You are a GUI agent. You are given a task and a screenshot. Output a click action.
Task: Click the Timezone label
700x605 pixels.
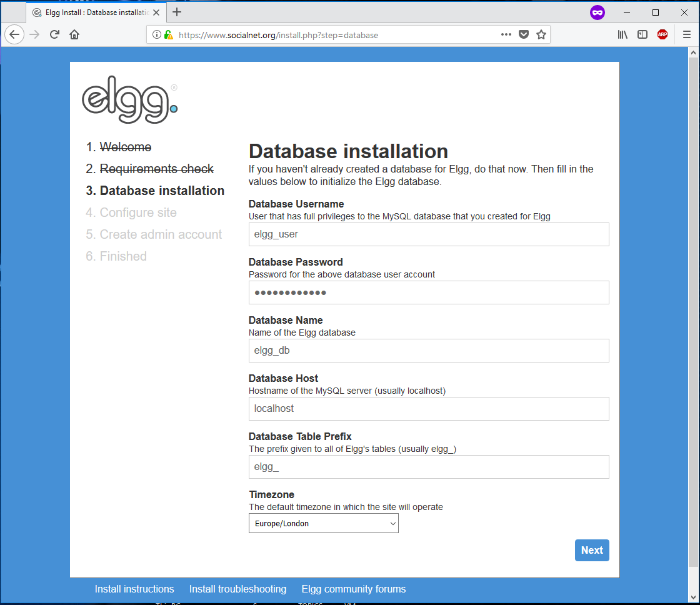tap(271, 495)
